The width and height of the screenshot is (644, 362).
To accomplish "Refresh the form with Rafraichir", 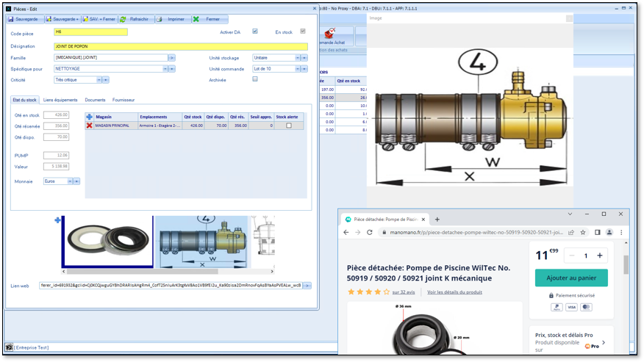I will [135, 19].
